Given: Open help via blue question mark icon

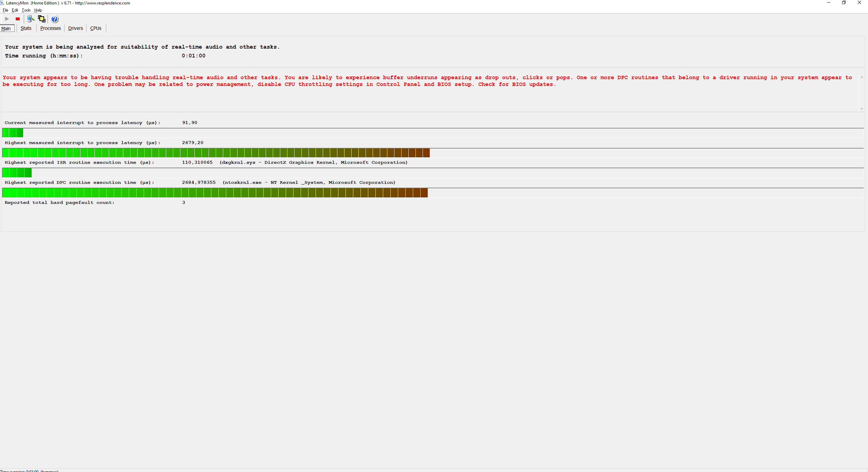Looking at the screenshot, I should click(x=55, y=19).
